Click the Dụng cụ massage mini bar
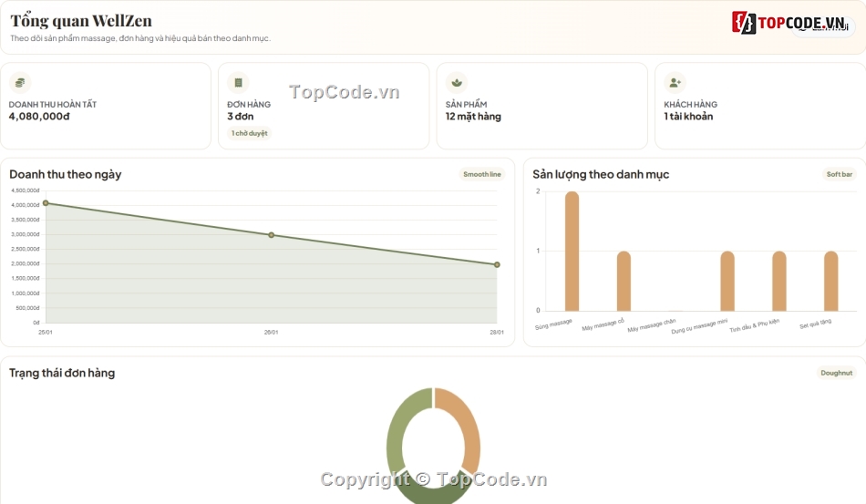The width and height of the screenshot is (866, 504). click(x=727, y=281)
